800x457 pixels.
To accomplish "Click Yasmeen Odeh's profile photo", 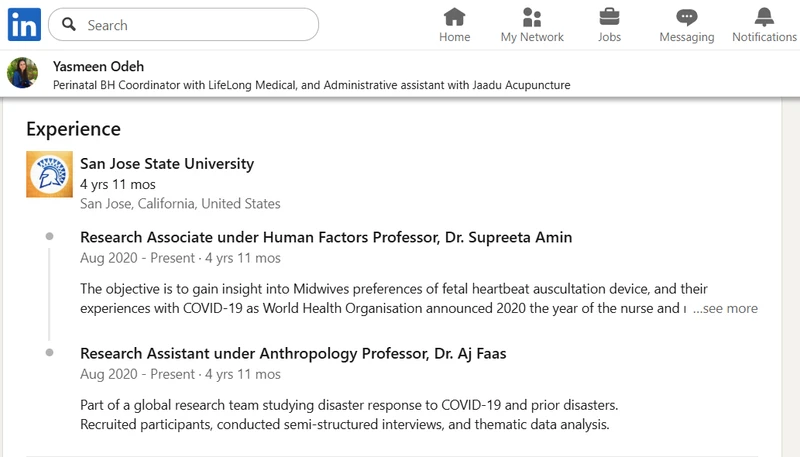I will click(22, 73).
